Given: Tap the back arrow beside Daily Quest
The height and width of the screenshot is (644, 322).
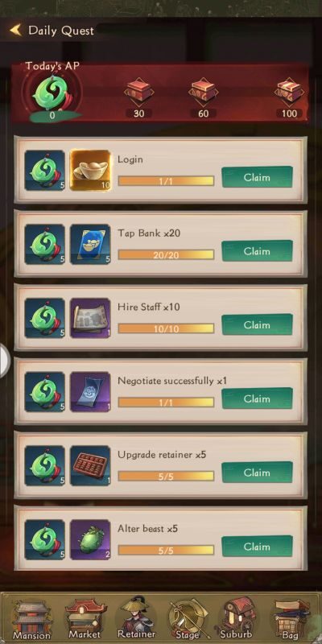Looking at the screenshot, I should 15,30.
